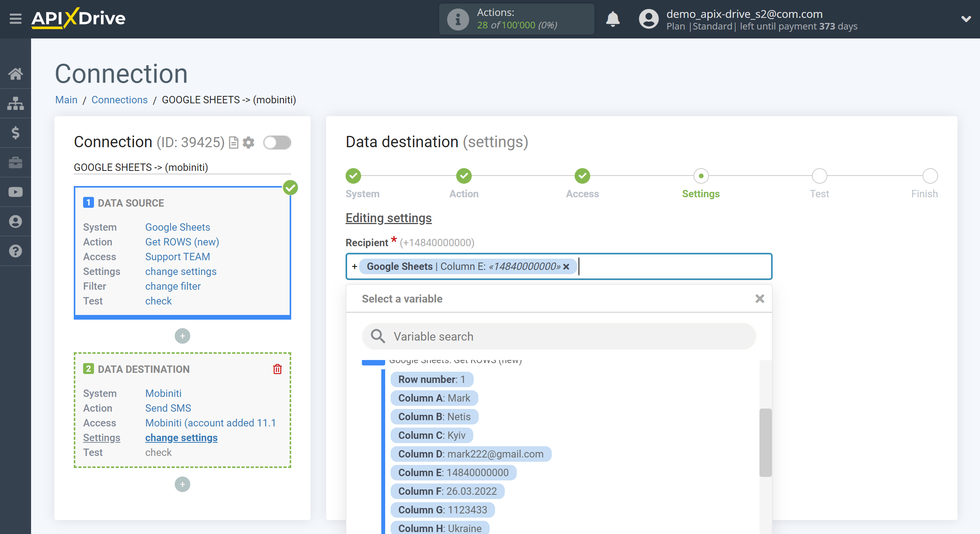Go to Connections breadcrumb link
The width and height of the screenshot is (980, 534).
click(x=120, y=100)
